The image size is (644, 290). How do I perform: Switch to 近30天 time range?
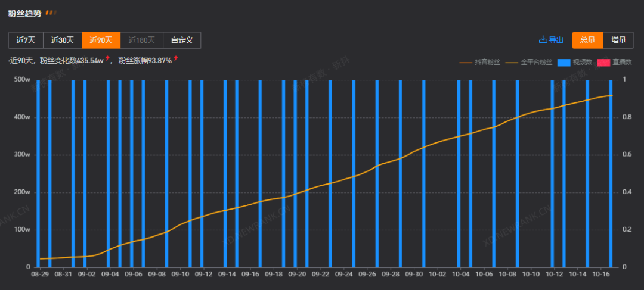point(63,40)
